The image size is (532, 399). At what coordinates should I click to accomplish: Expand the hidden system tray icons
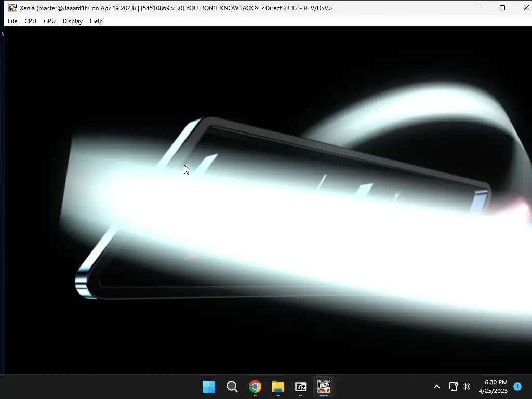click(437, 387)
